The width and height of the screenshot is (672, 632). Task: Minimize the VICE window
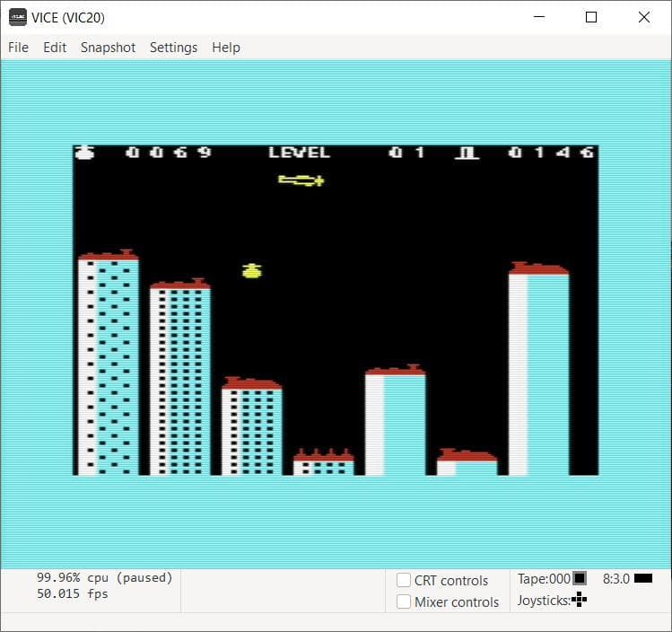[x=538, y=17]
